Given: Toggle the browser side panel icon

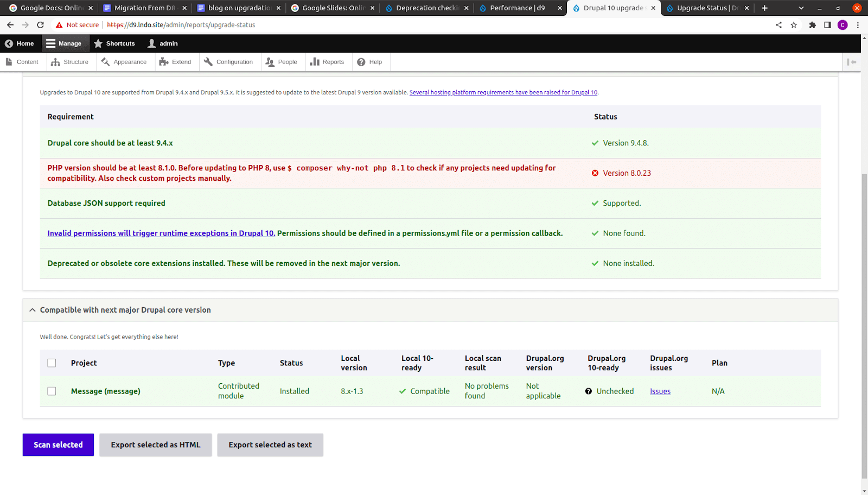Looking at the screenshot, I should (827, 25).
